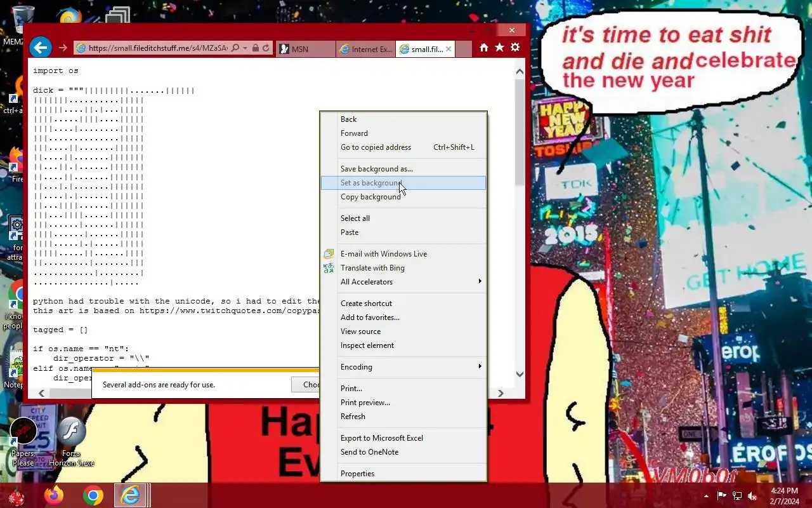812x508 pixels.
Task: Click the vertical scrollbar down arrow
Action: tap(520, 374)
